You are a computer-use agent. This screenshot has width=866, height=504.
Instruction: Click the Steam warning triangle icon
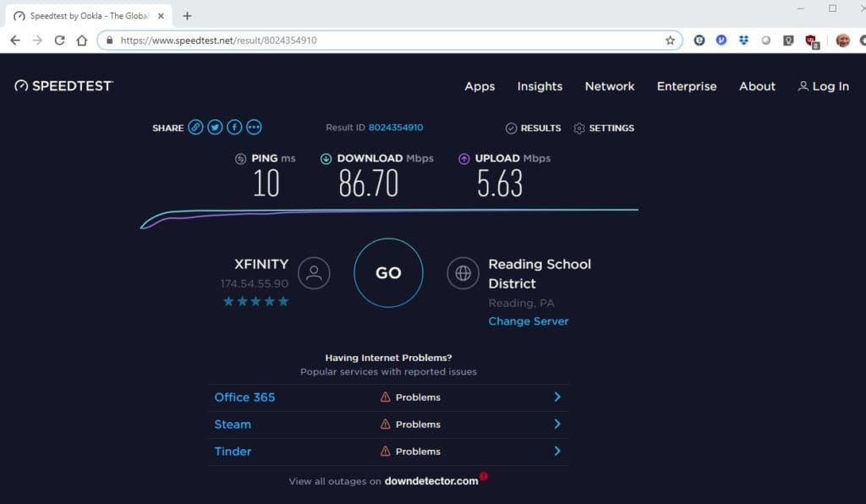[x=385, y=424]
